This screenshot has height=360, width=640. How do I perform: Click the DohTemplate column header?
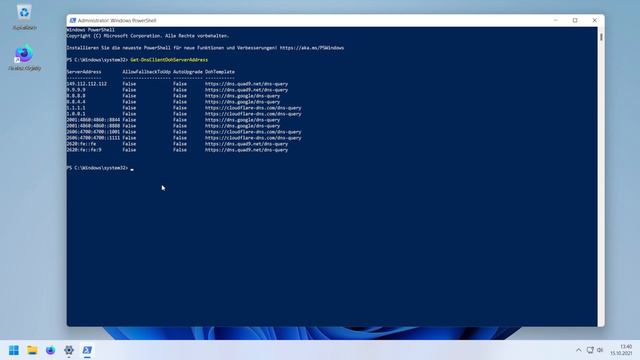click(220, 72)
